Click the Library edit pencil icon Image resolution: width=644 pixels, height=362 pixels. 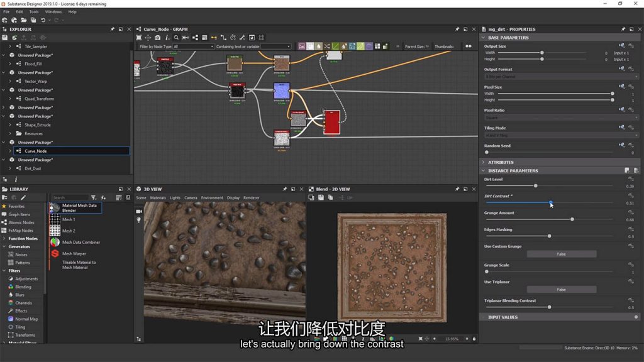click(23, 197)
